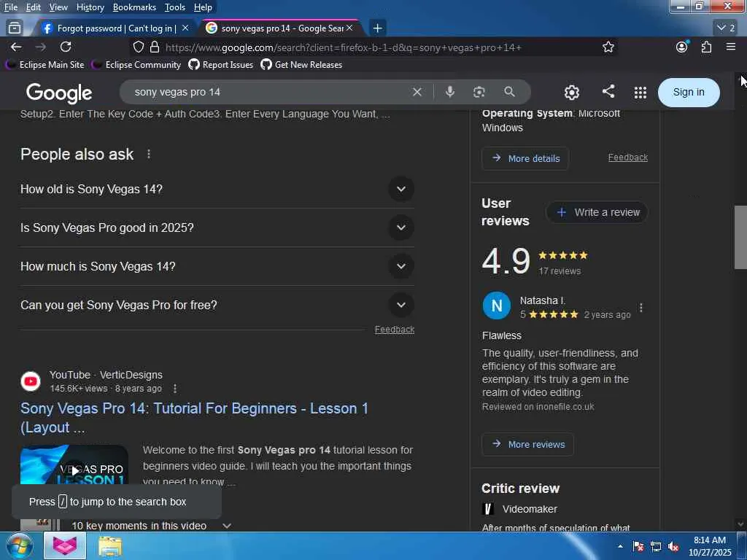Screen dimensions: 747x560
Task: Open Eclipse Main Site bookmark
Action: (44, 65)
